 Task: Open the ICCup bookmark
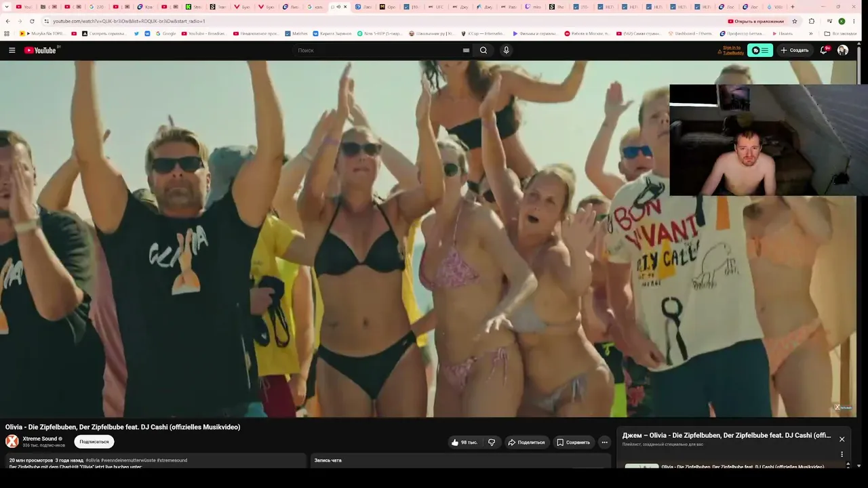coord(481,33)
